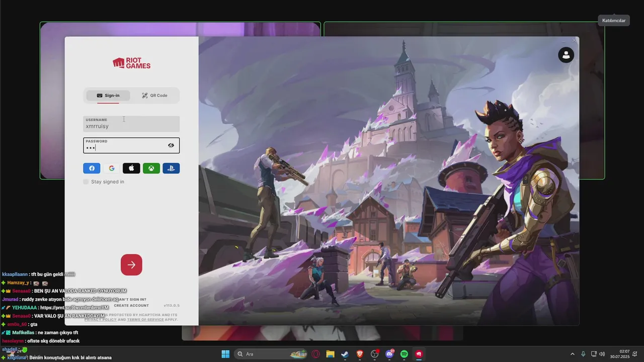Open Opera GX from the taskbar
This screenshot has width=644, height=362.
[x=316, y=354]
